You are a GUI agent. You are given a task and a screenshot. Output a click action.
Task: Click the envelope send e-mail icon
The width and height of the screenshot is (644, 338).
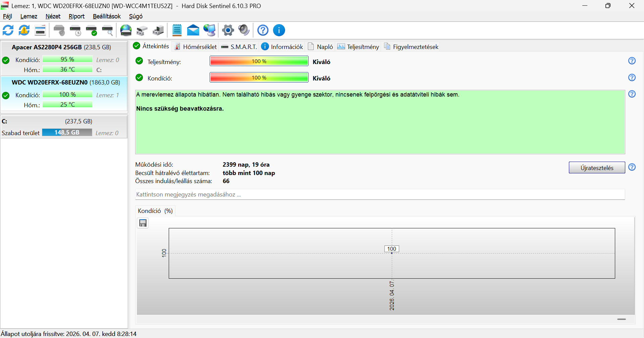193,30
